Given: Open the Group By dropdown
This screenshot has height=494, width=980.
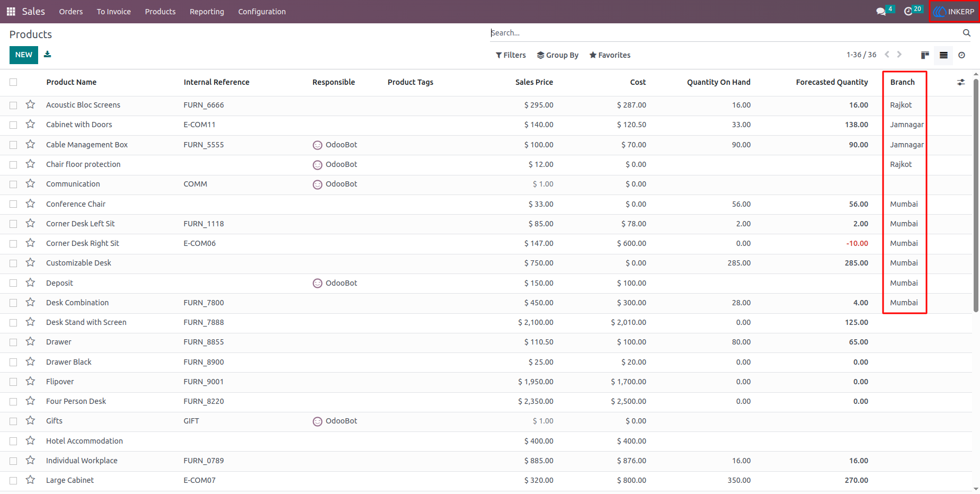Looking at the screenshot, I should pos(558,55).
